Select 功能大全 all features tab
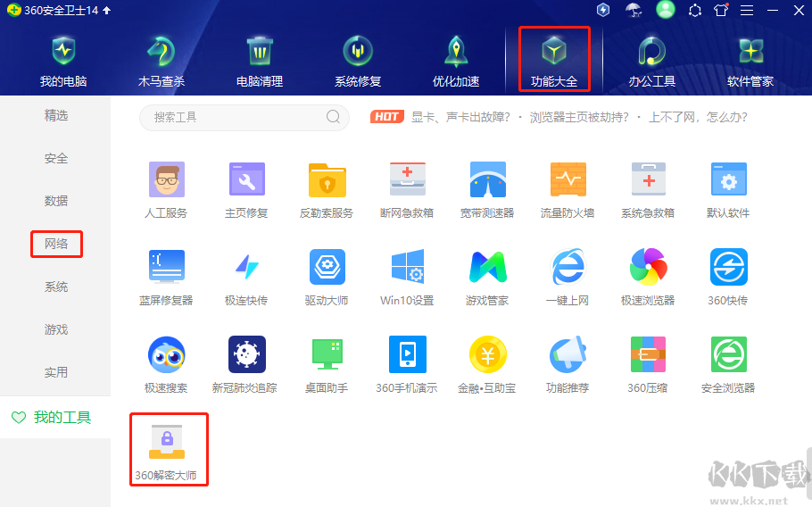This screenshot has height=507, width=812. 554,62
